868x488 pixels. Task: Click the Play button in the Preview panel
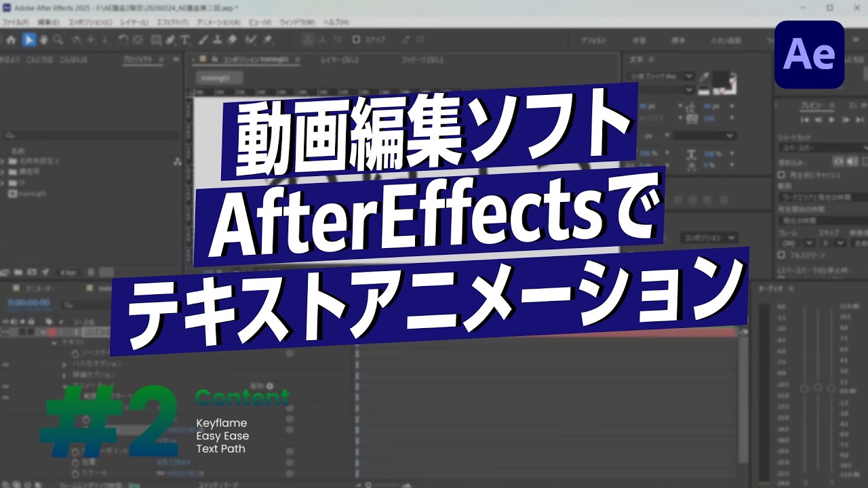click(832, 120)
